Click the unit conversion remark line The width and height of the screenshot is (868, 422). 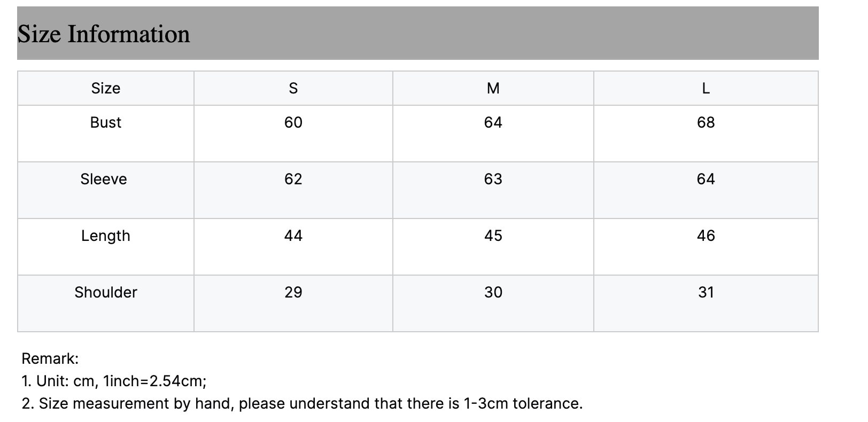(114, 381)
